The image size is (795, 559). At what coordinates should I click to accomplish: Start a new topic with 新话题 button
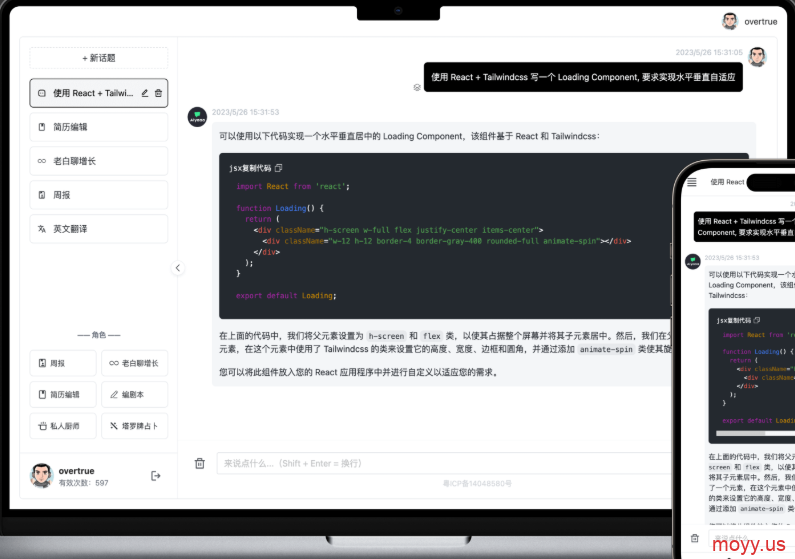99,58
